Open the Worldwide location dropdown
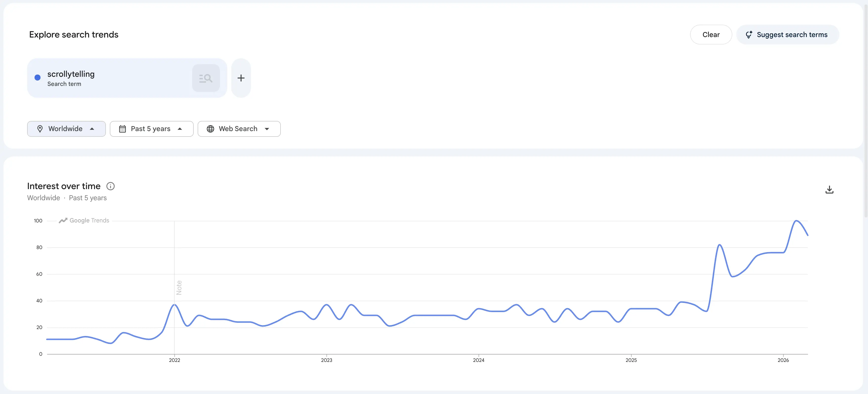 pos(66,129)
